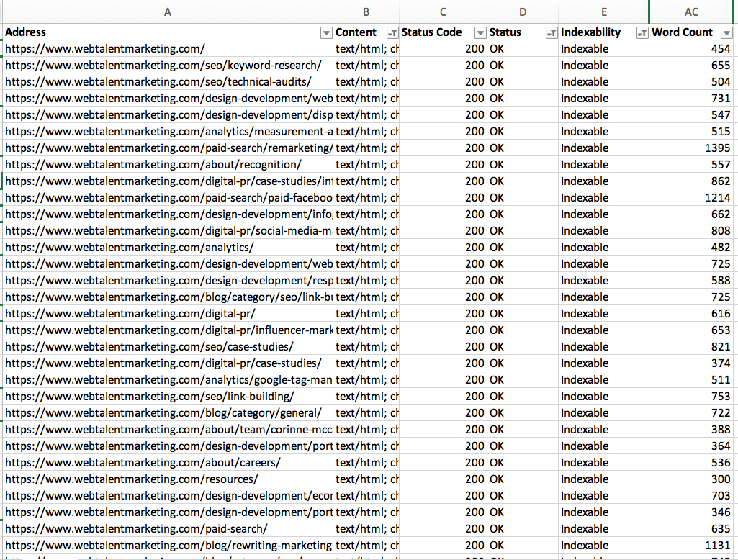Click word count value 1395
Screen dimensions: 738x560
point(717,148)
